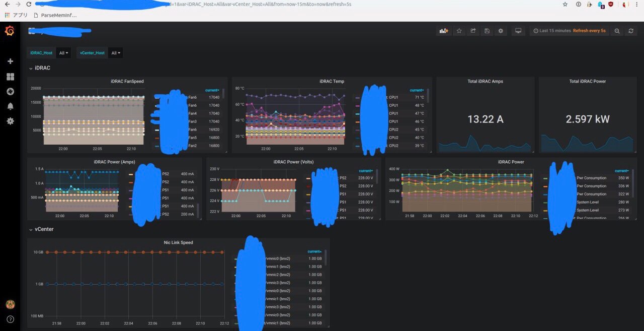Open the Dashboards grid icon in sidebar
The width and height of the screenshot is (644, 331).
(x=10, y=77)
